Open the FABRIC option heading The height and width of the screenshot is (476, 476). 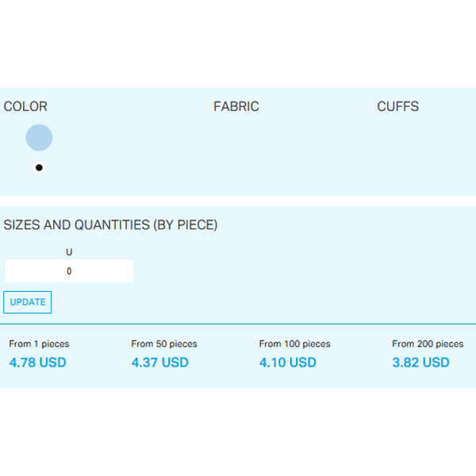pos(236,106)
